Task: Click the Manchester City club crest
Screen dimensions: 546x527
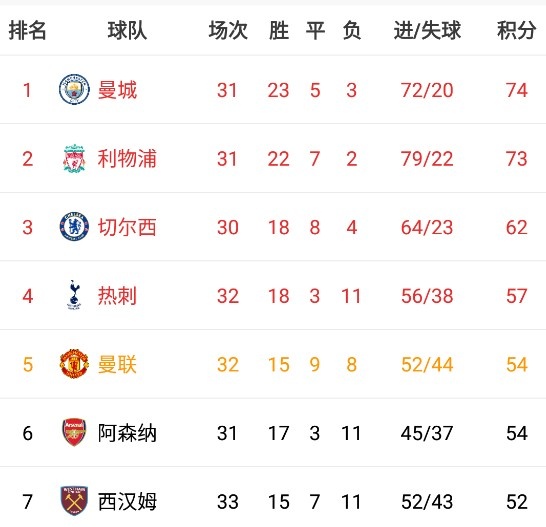Action: (x=74, y=89)
